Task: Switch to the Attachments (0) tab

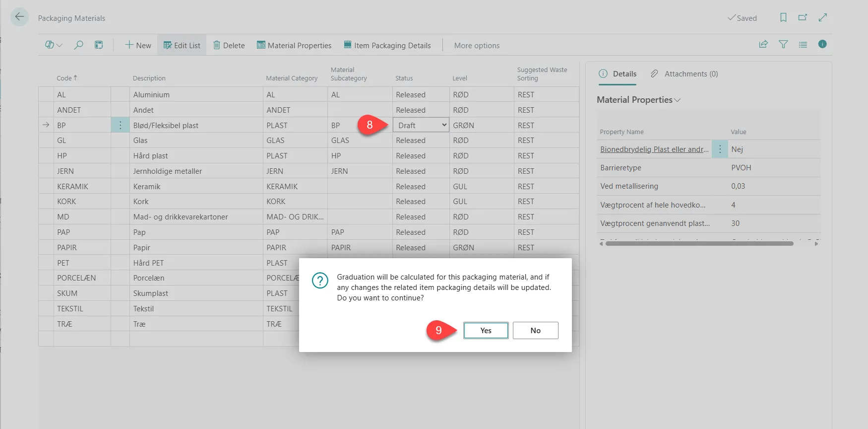Action: tap(684, 74)
